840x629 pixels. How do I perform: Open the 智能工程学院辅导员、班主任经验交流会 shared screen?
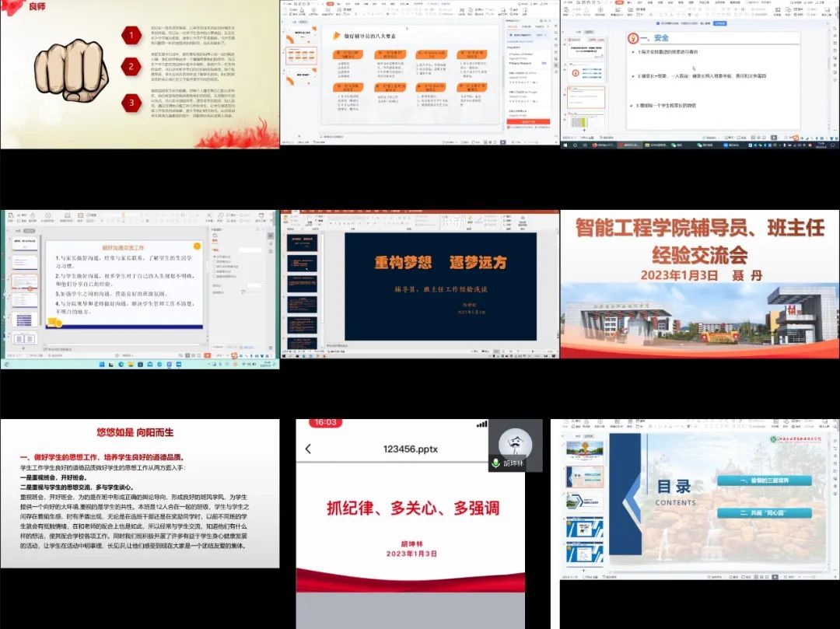(699, 284)
